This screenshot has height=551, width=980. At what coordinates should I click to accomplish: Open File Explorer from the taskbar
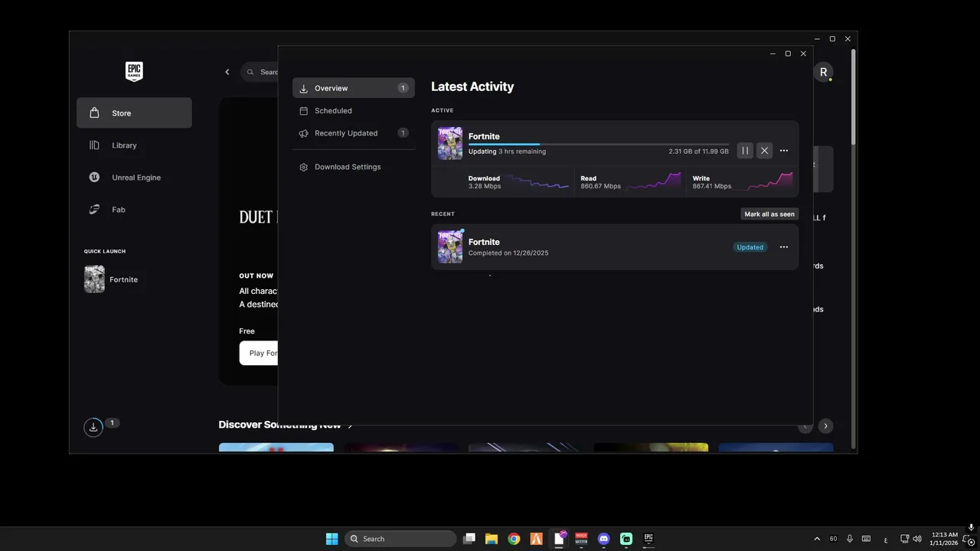tap(492, 539)
